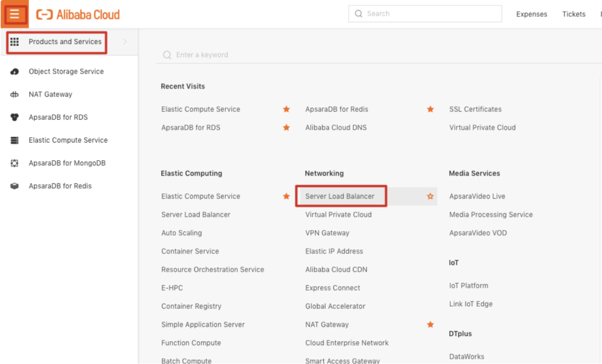
Task: Open Media Processing Service link
Action: tap(491, 215)
